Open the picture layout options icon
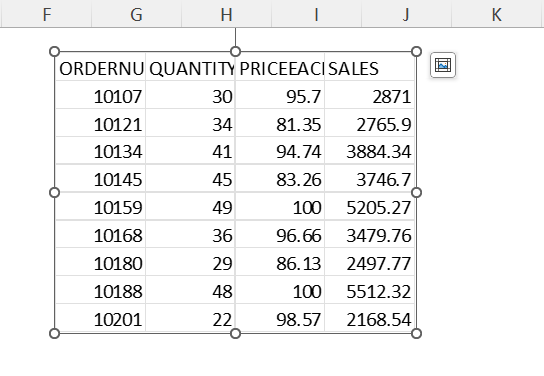 (443, 65)
